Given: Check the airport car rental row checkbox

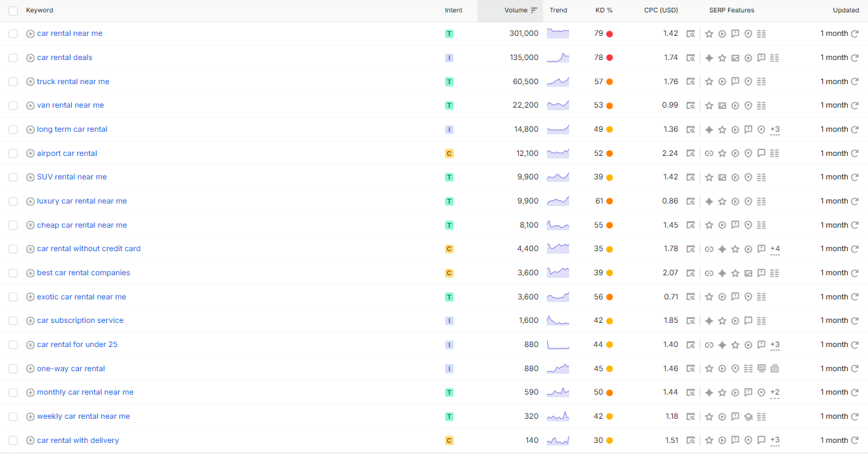Looking at the screenshot, I should tap(13, 153).
